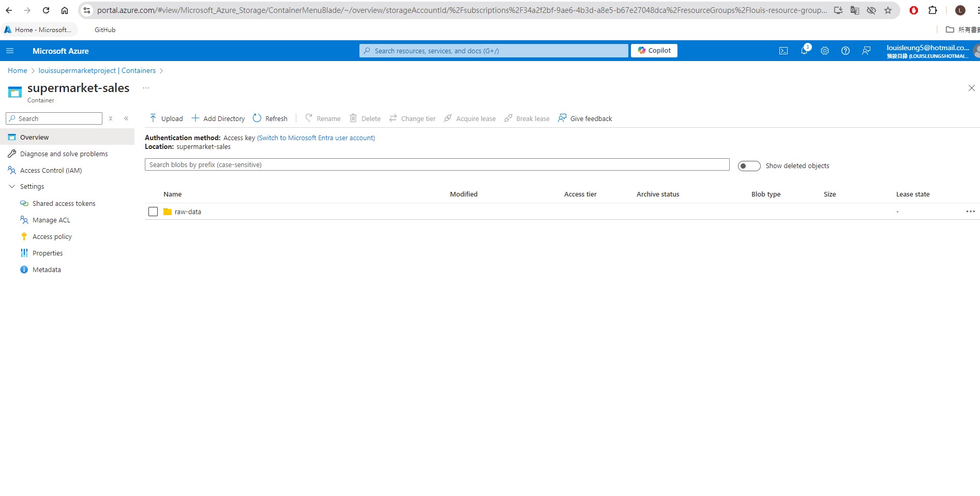Refresh the blob list
This screenshot has height=496, width=980.
coord(270,118)
